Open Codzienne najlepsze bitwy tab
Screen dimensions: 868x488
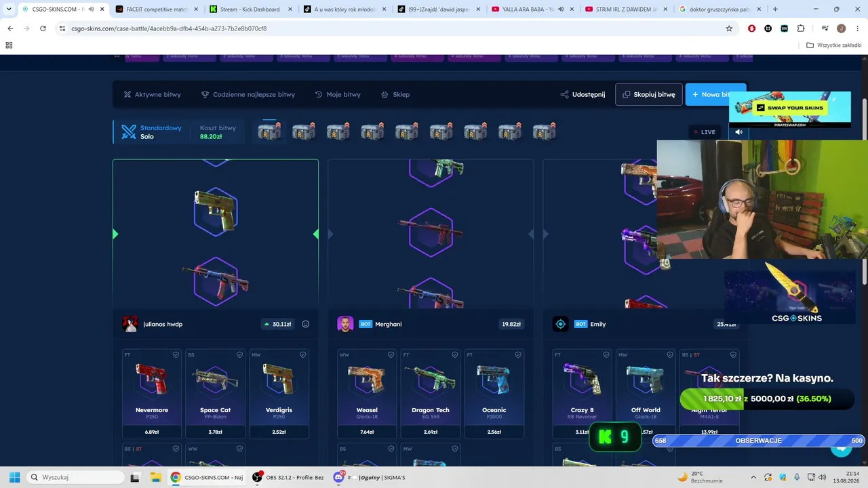tap(248, 94)
